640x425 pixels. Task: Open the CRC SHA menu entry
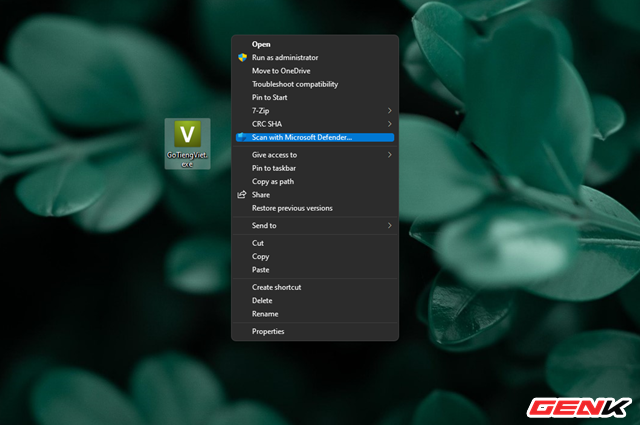click(x=315, y=124)
